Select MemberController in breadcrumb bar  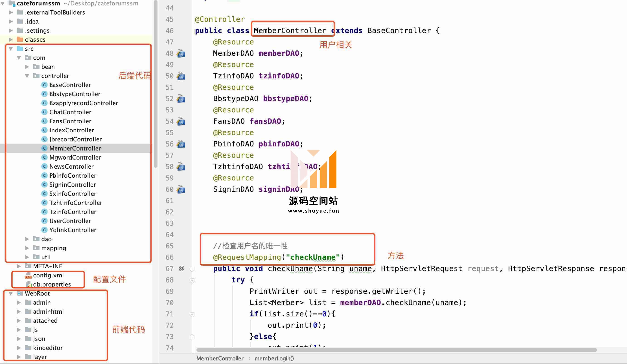coord(220,358)
